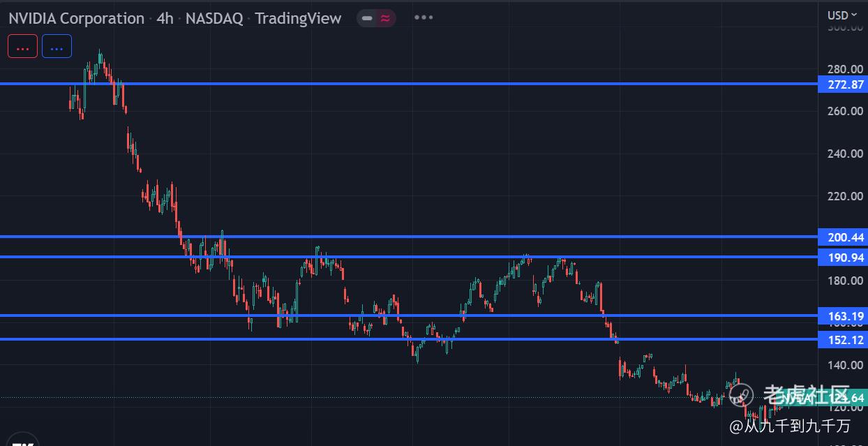Click the 240.00 price axis label
868x446 pixels.
point(845,154)
